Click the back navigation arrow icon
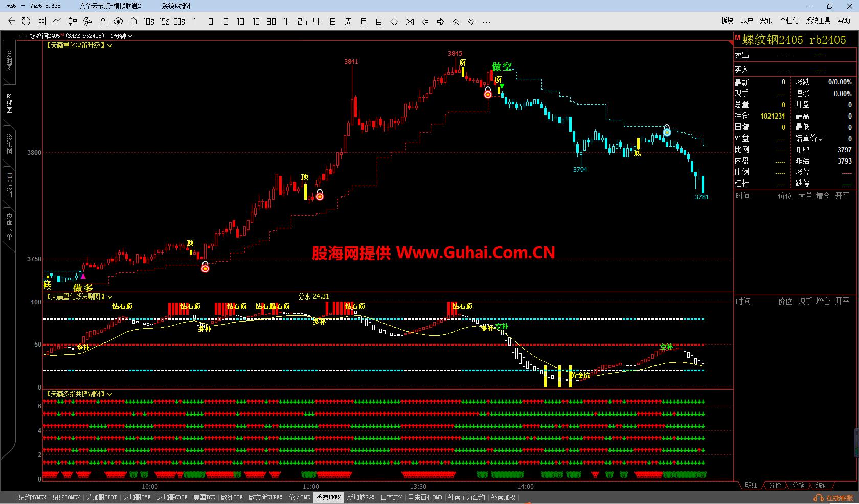Viewport: 859px width, 504px height. 10,21
